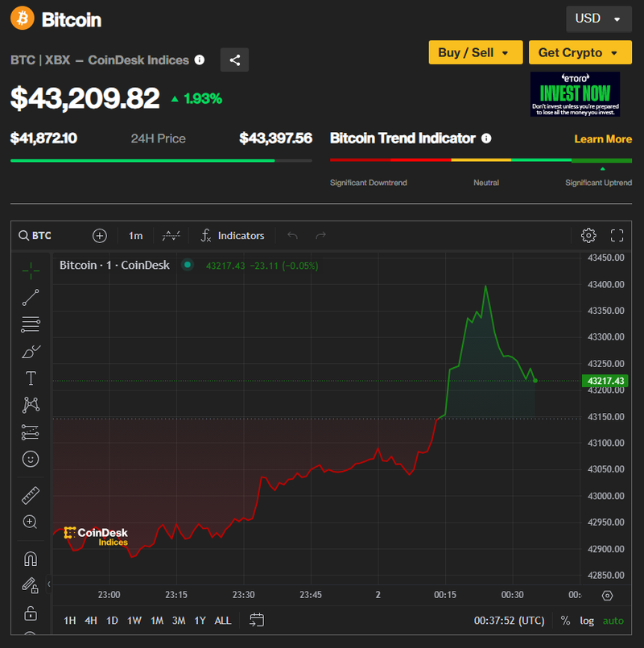Switch chart range to 1W
The height and width of the screenshot is (648, 644).
click(x=134, y=621)
